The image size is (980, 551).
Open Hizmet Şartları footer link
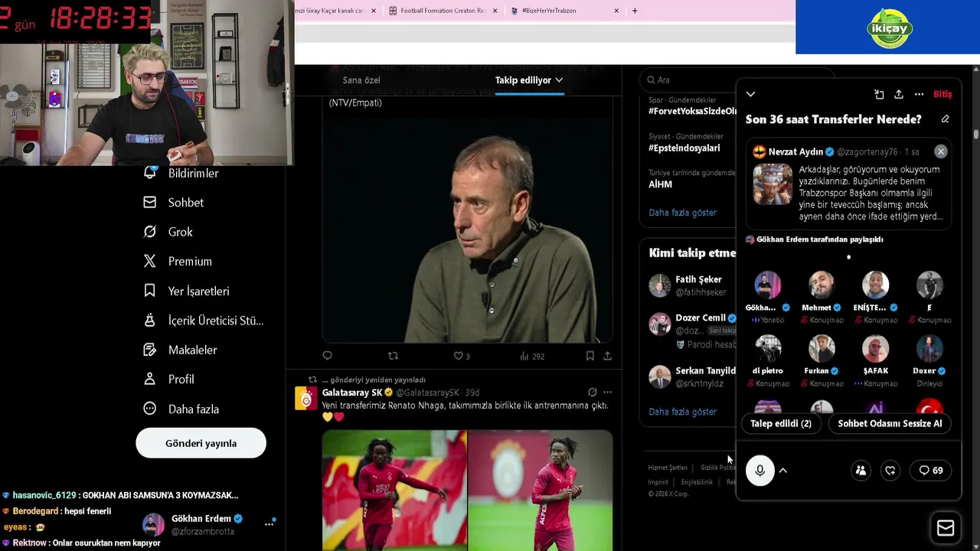pos(668,468)
